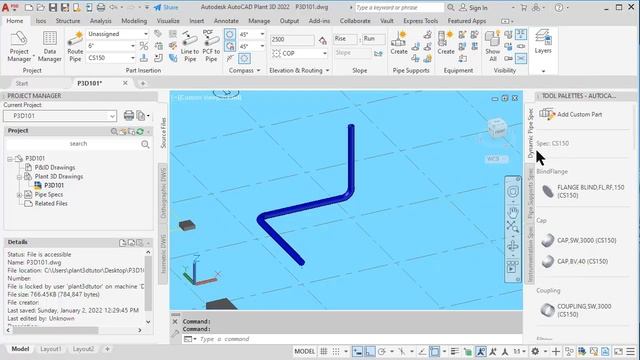Click the keyword search box in title bar
This screenshot has height=360, width=640.
click(x=399, y=7)
